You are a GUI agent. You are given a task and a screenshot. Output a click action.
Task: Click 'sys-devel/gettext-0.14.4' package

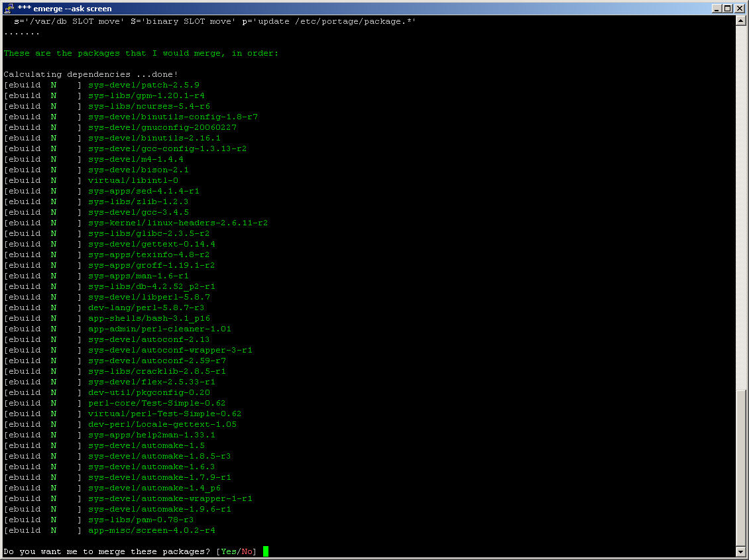point(152,244)
